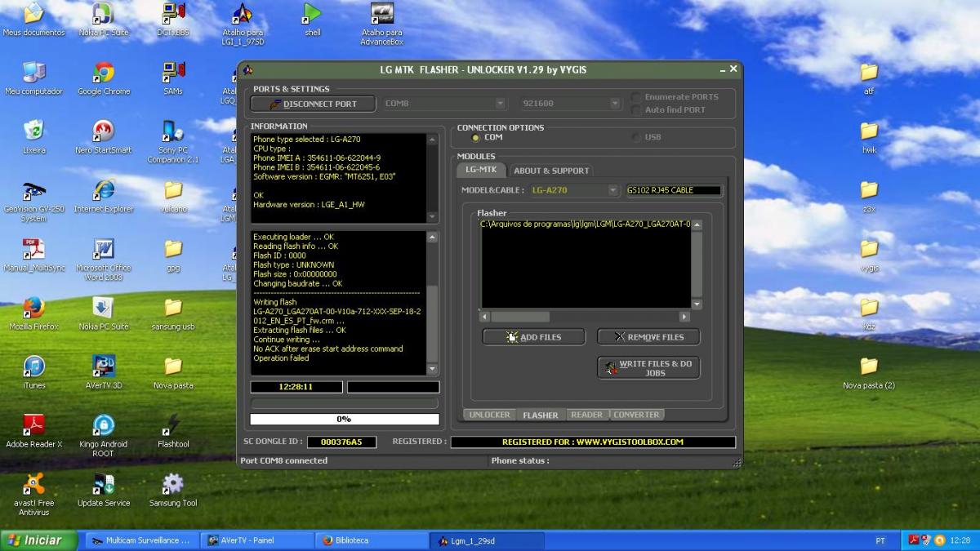The height and width of the screenshot is (551, 980).
Task: Switch to the UNLOCKER tab
Action: pyautogui.click(x=489, y=415)
